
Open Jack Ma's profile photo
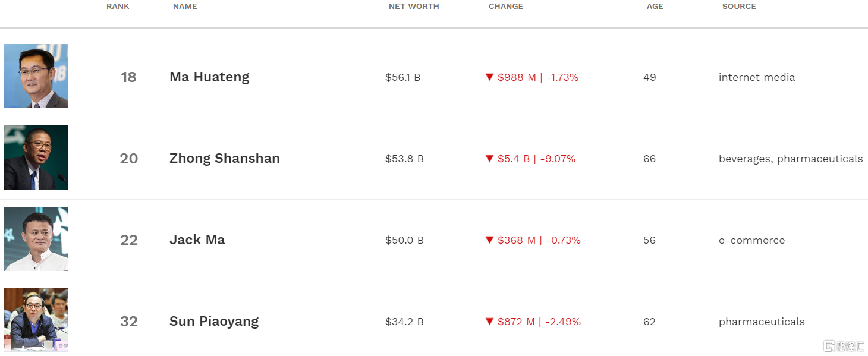36,239
